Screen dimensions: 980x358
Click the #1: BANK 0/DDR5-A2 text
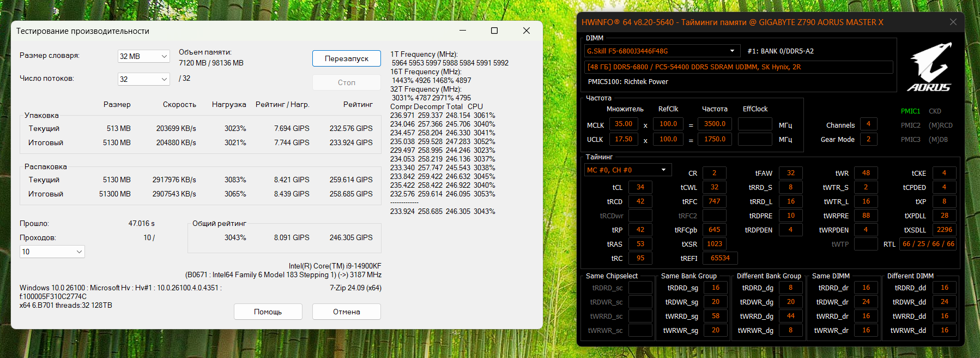[x=781, y=51]
